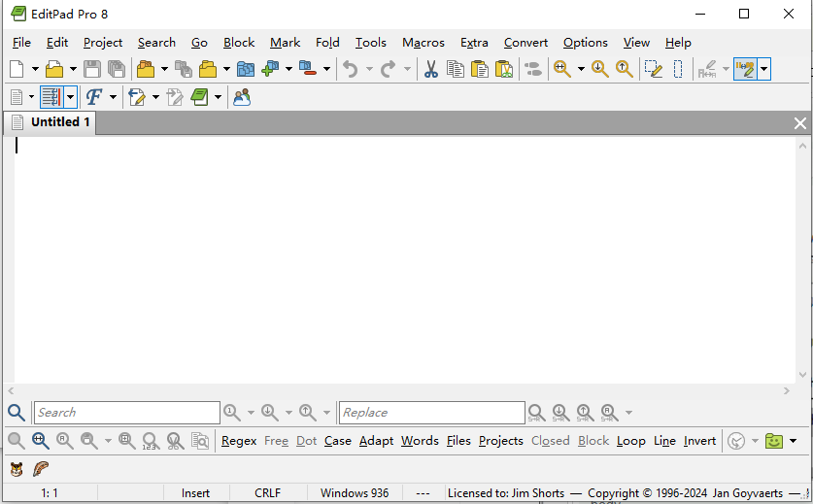Toggle the Regex search option
Screen dimensions: 813x504
pyautogui.click(x=239, y=441)
